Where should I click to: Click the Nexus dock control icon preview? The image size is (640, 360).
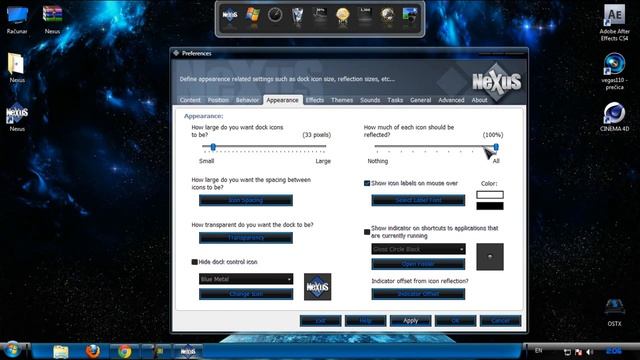pyautogui.click(x=318, y=287)
